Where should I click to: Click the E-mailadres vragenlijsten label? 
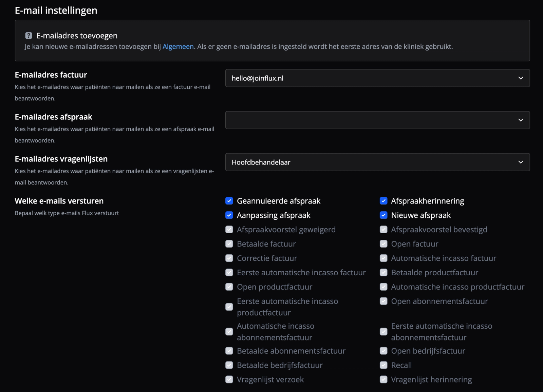click(61, 159)
